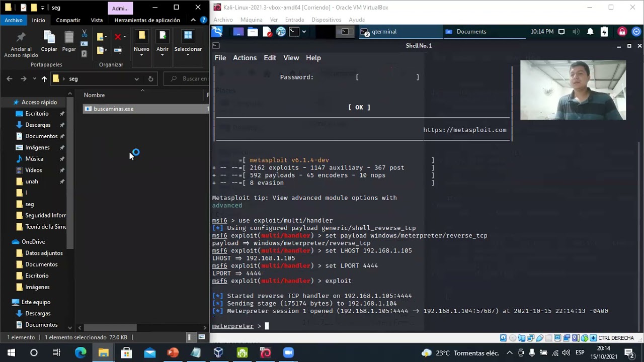Viewport: 644px width, 362px height.
Task: Collapse the Explorer ribbon chevron
Action: coord(193,20)
